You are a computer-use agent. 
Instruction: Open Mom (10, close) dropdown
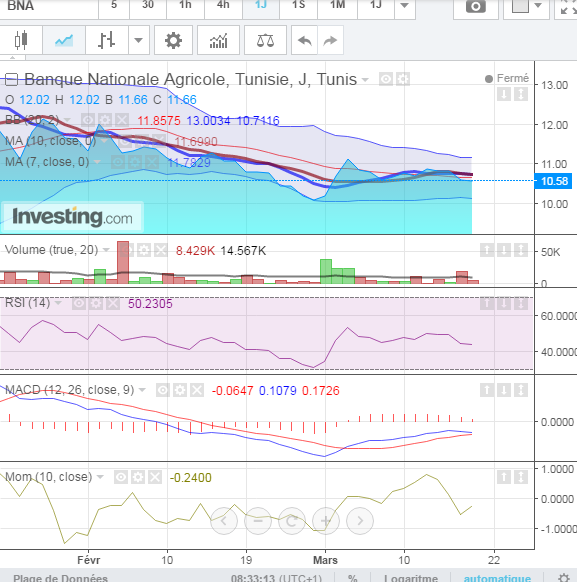click(x=100, y=477)
